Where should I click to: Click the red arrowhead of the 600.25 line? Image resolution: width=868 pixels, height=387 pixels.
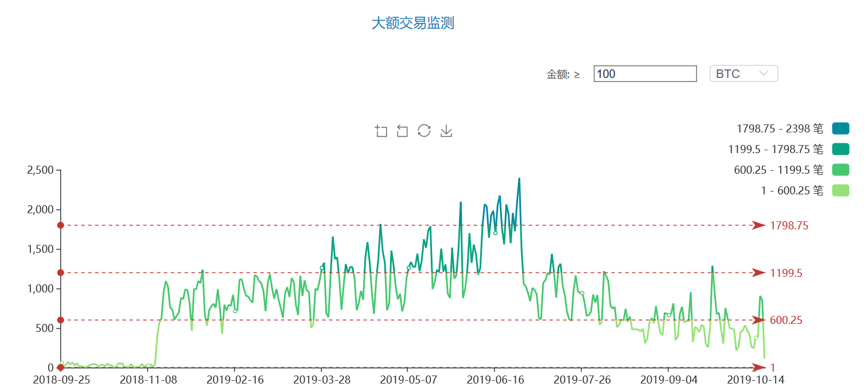click(758, 320)
